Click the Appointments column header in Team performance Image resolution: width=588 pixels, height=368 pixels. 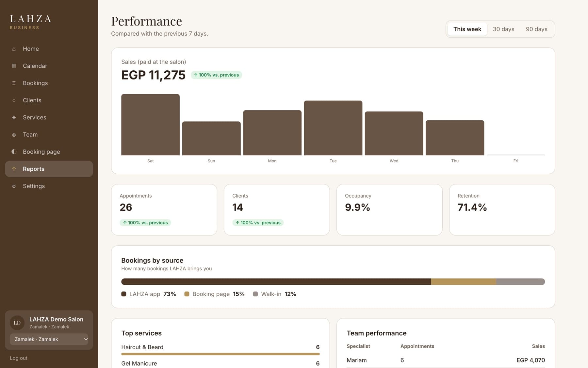click(417, 346)
